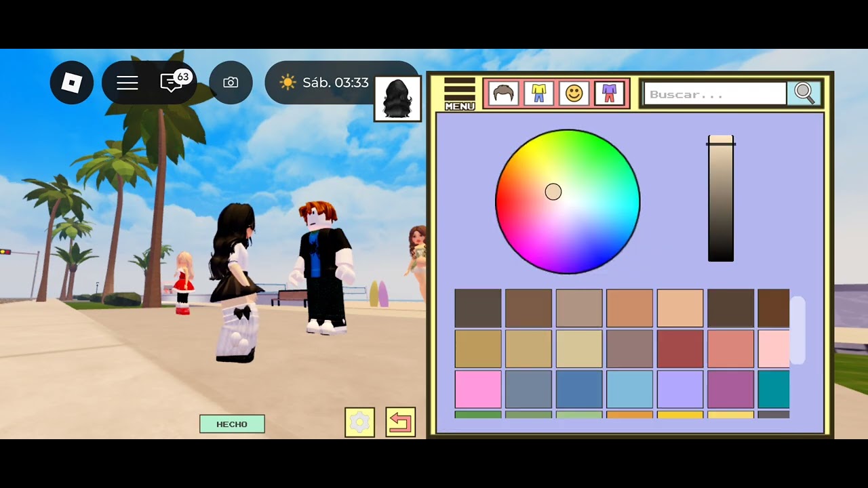Open the MENU button in the editor panel
The width and height of the screenshot is (868, 488).
460,94
